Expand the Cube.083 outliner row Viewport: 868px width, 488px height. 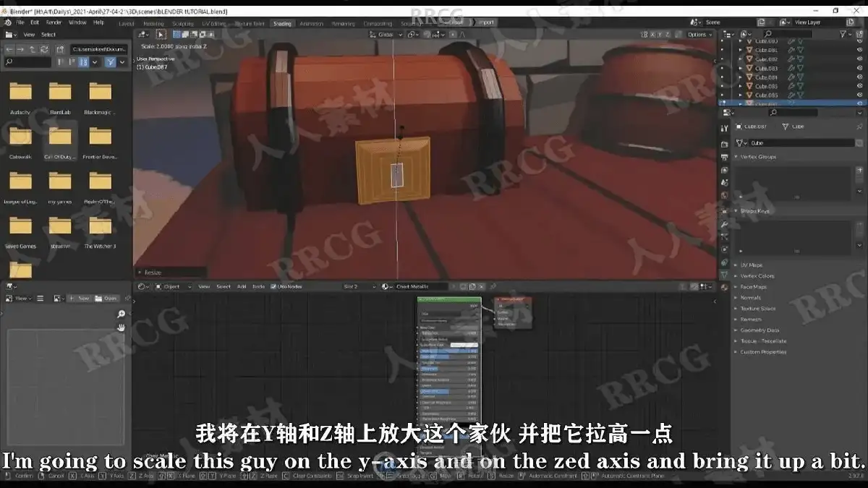point(740,68)
